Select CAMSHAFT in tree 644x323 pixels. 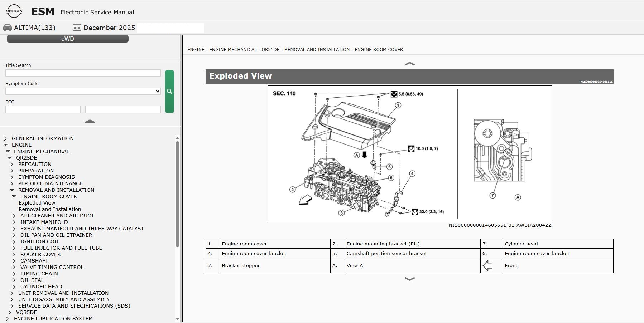(34, 261)
